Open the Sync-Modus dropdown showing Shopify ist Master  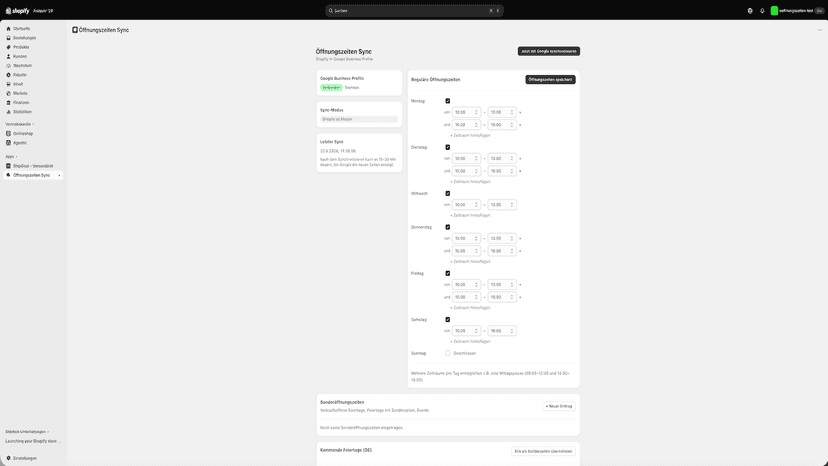[359, 119]
